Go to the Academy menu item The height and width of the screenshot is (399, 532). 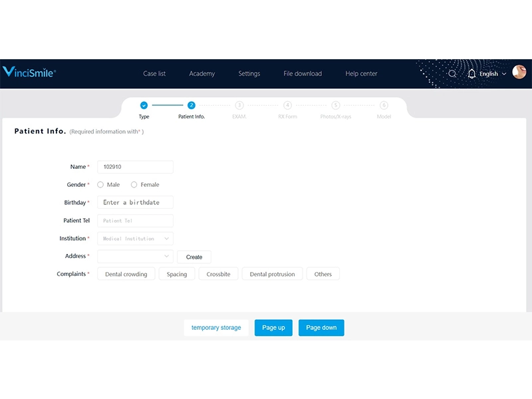coord(201,74)
